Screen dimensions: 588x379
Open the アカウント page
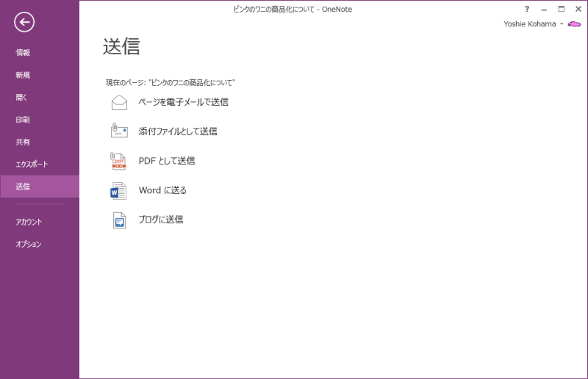[x=29, y=222]
